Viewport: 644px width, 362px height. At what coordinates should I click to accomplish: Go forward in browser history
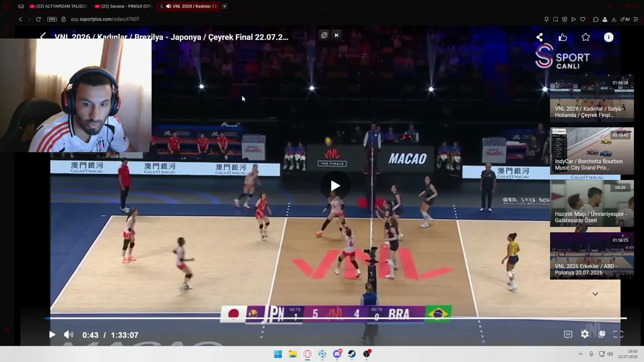click(29, 19)
